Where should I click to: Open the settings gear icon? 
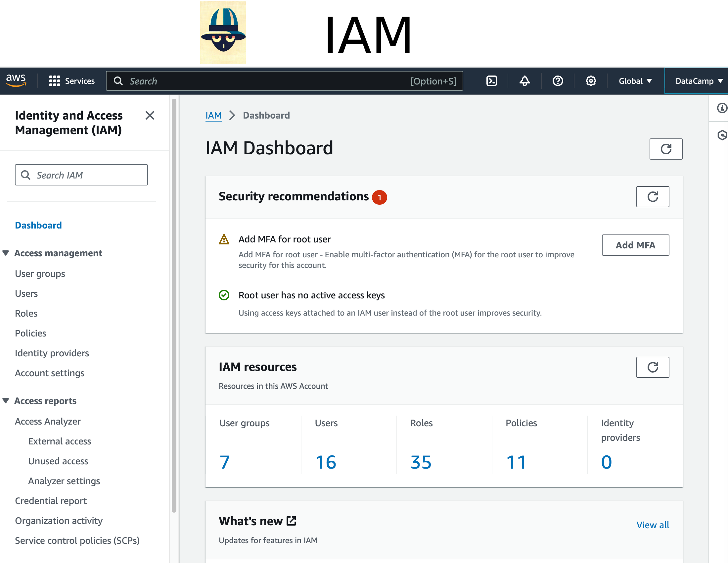coord(591,81)
